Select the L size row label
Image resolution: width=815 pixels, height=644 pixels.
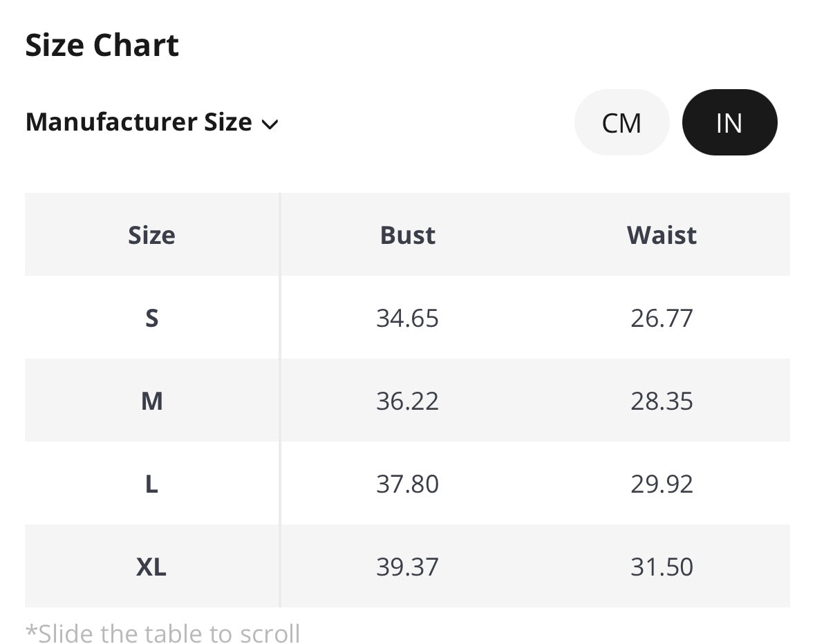[x=151, y=484]
